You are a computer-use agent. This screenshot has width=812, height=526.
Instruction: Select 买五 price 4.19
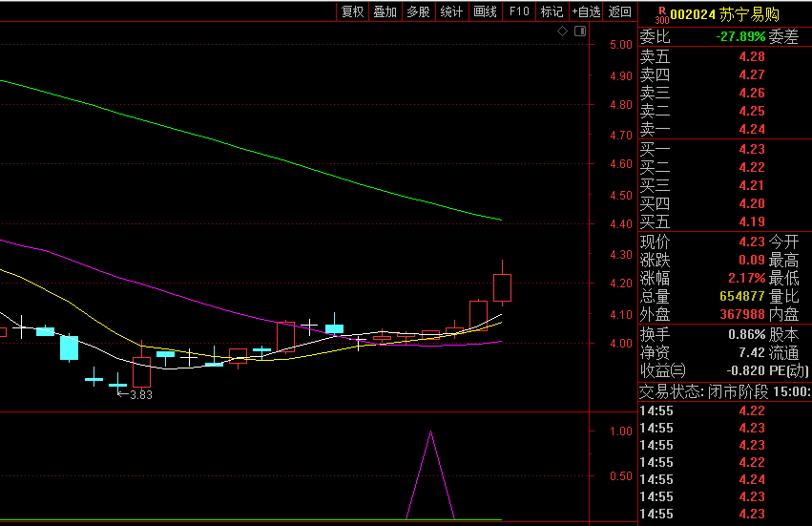click(752, 221)
